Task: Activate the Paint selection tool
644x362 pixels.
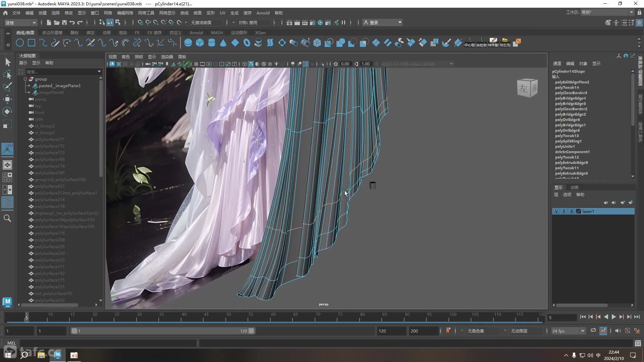Action: click(7, 86)
